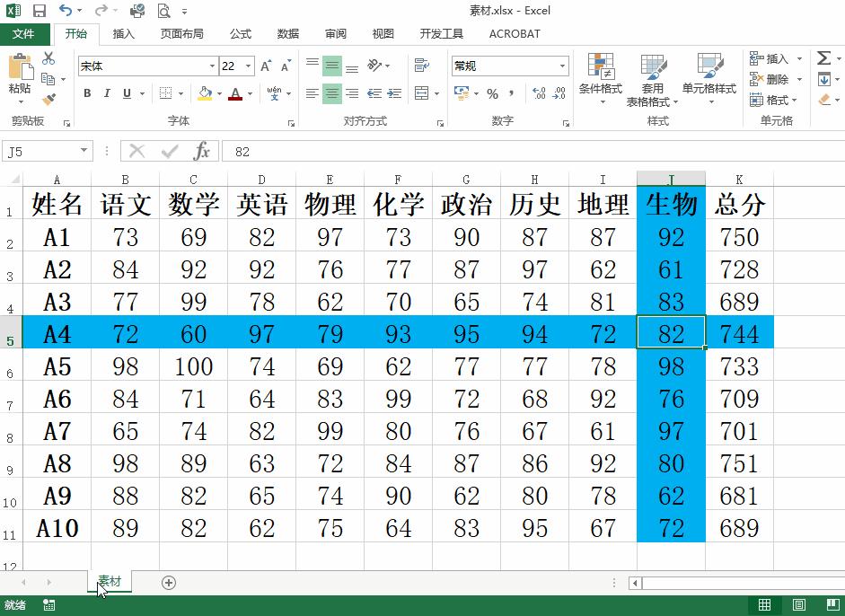
Task: Decrease font size with the small A
Action: coord(286,66)
